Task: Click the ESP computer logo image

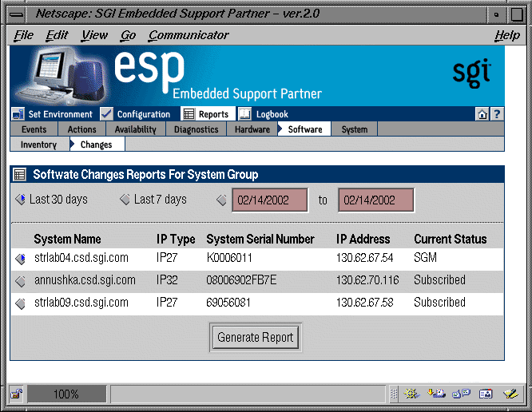Action: [62, 76]
